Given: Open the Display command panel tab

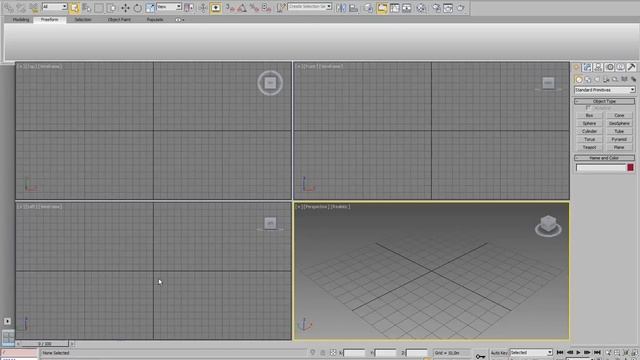Looking at the screenshot, I should [620, 67].
